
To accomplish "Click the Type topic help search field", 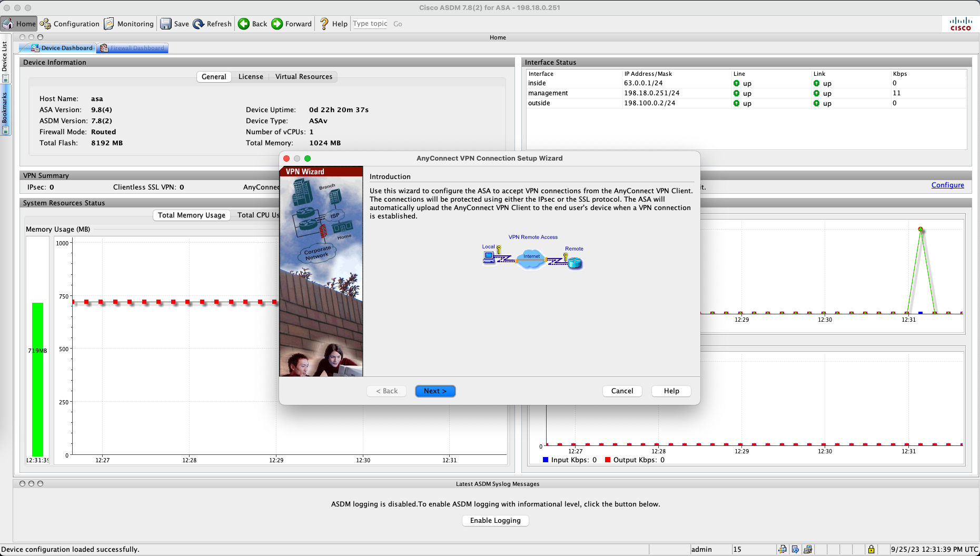I will [370, 24].
